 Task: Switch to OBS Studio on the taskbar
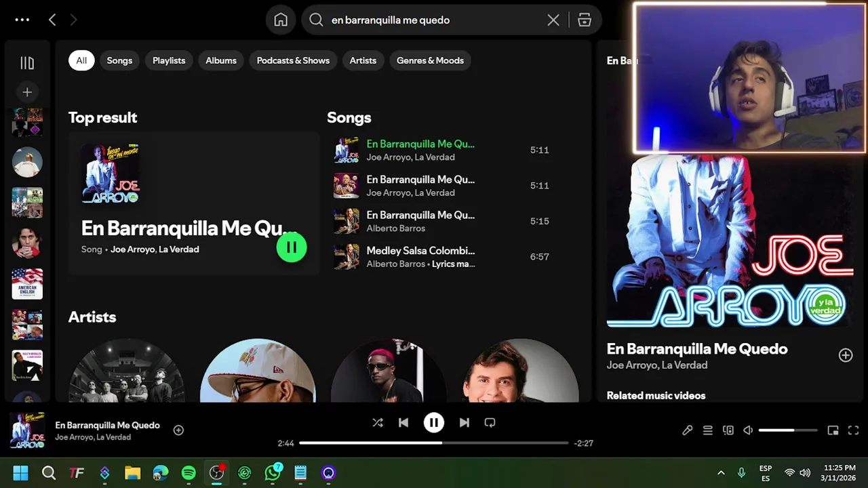(217, 473)
